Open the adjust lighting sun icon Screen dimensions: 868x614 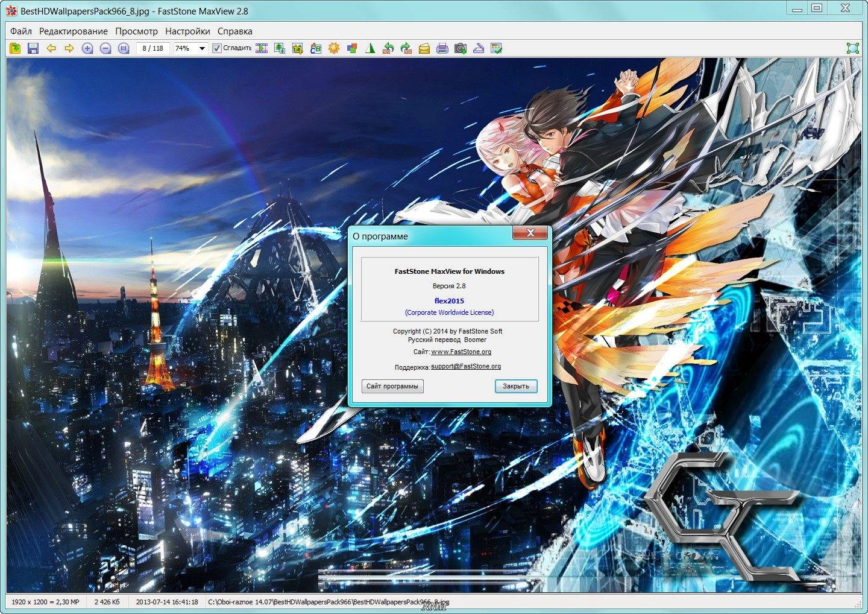tap(334, 48)
